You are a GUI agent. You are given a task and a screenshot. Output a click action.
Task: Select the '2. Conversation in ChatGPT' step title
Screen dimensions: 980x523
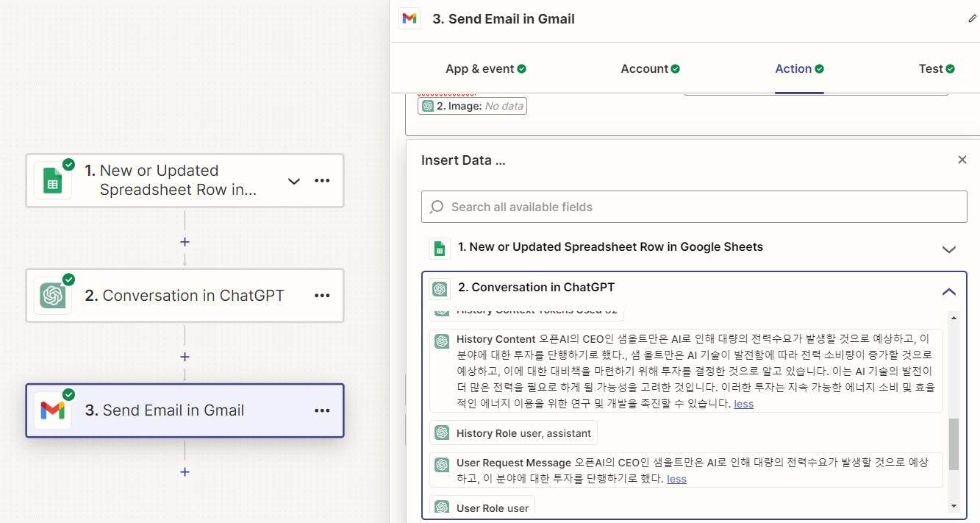click(184, 296)
